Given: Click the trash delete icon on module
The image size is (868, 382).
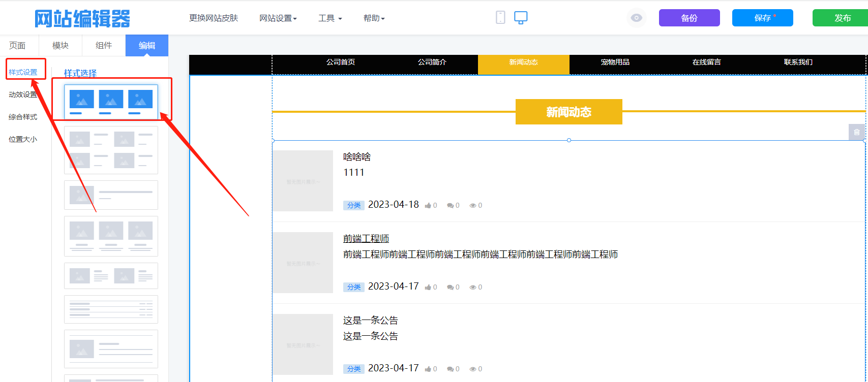Looking at the screenshot, I should click(x=856, y=132).
